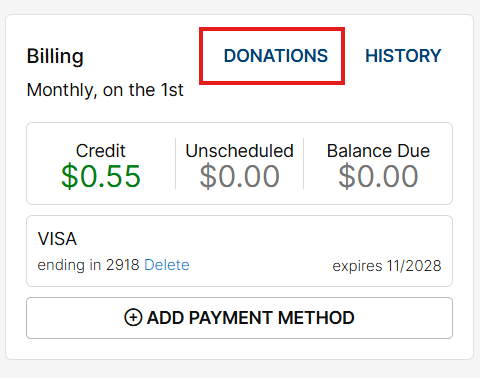Delete the VISA card ending in 2918
Image resolution: width=480 pixels, height=378 pixels.
[x=167, y=265]
